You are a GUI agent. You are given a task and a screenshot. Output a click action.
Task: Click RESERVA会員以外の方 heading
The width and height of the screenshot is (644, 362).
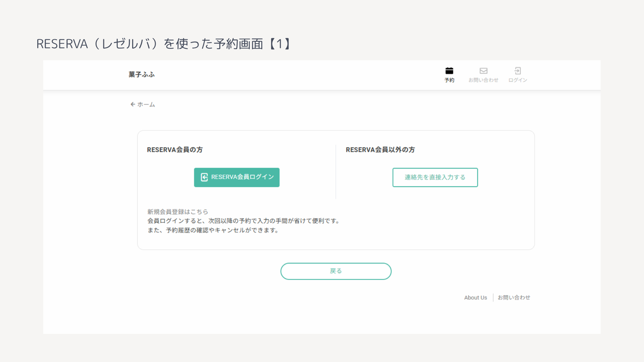(380, 150)
